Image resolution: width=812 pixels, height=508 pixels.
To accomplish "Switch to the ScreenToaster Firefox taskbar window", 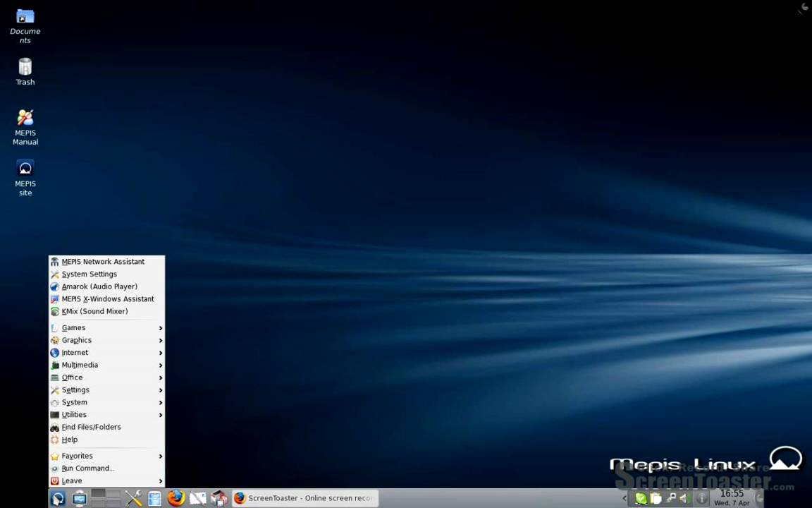I will pos(305,499).
